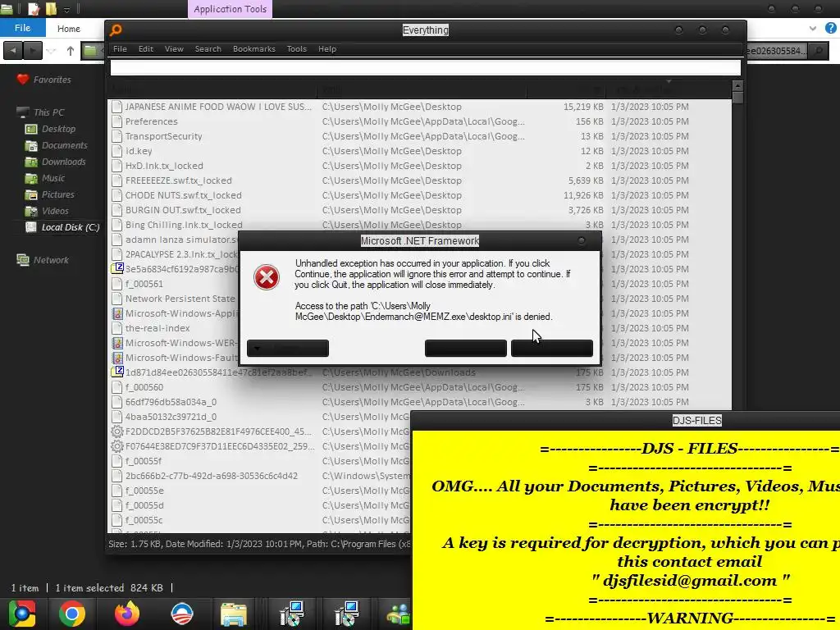Click the DJS-FILES window title bar
840x630 pixels.
(625, 421)
